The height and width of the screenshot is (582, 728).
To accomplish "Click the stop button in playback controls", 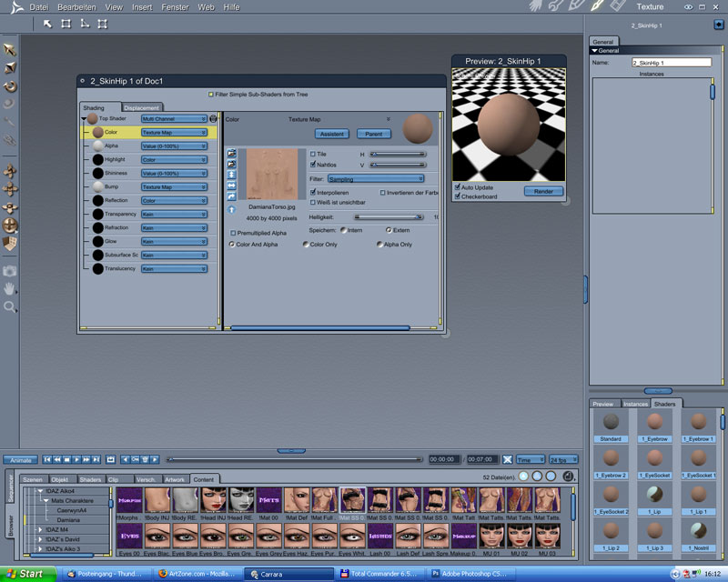I will 66,459.
